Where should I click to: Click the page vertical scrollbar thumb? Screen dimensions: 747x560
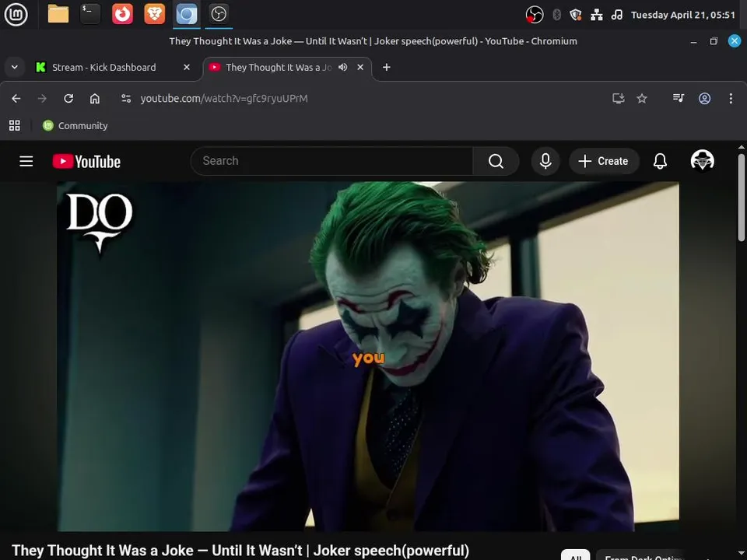(742, 198)
